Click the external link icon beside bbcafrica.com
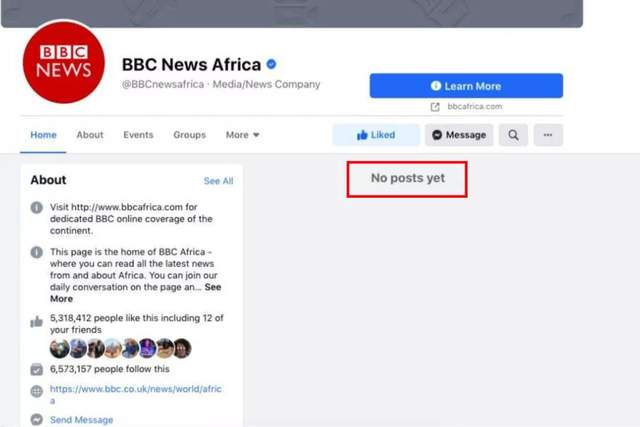Image resolution: width=640 pixels, height=427 pixels. [x=435, y=106]
